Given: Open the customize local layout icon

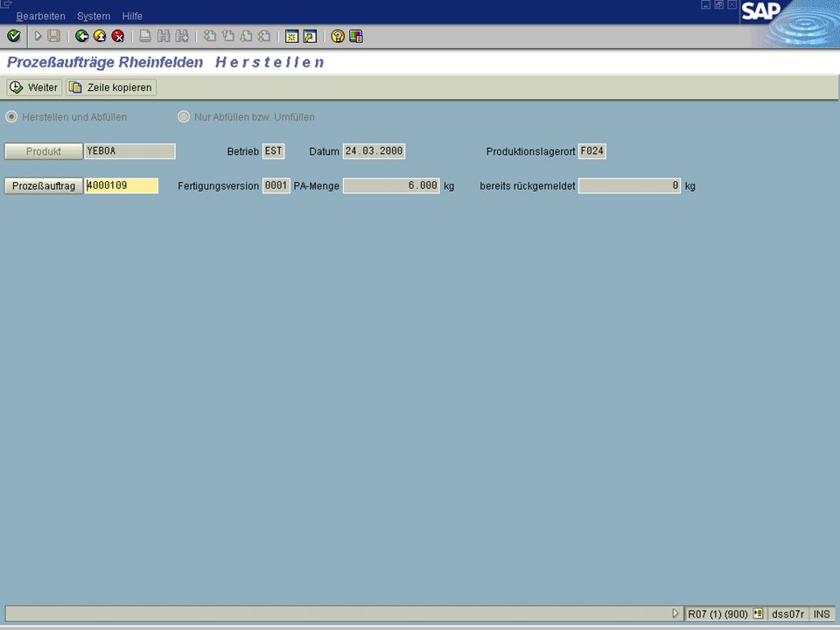Looking at the screenshot, I should pos(356,36).
